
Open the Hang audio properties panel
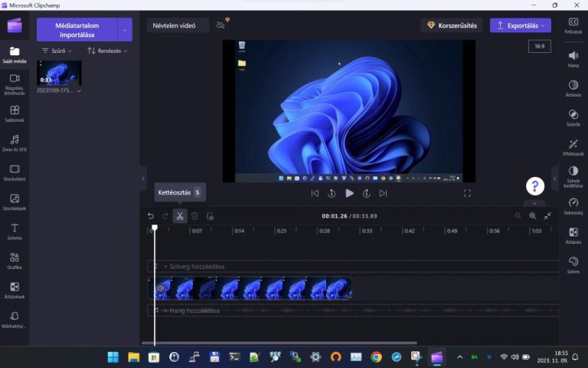573,59
